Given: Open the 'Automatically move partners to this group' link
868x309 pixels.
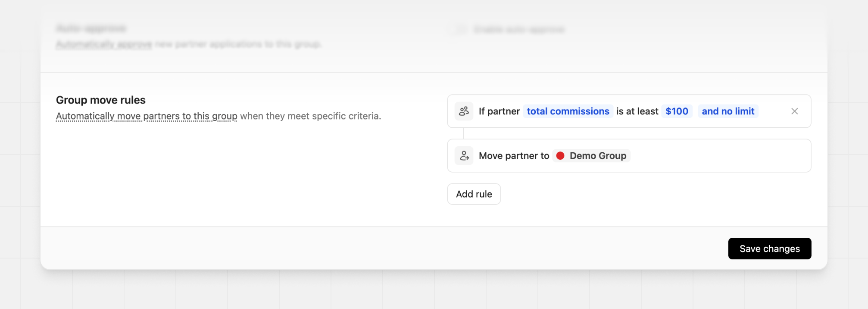Looking at the screenshot, I should point(146,116).
